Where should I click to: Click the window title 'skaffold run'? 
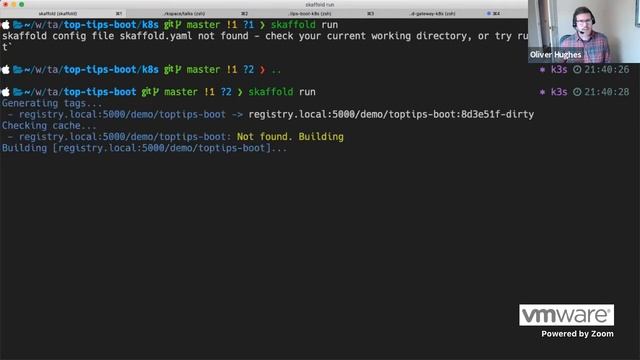click(320, 4)
